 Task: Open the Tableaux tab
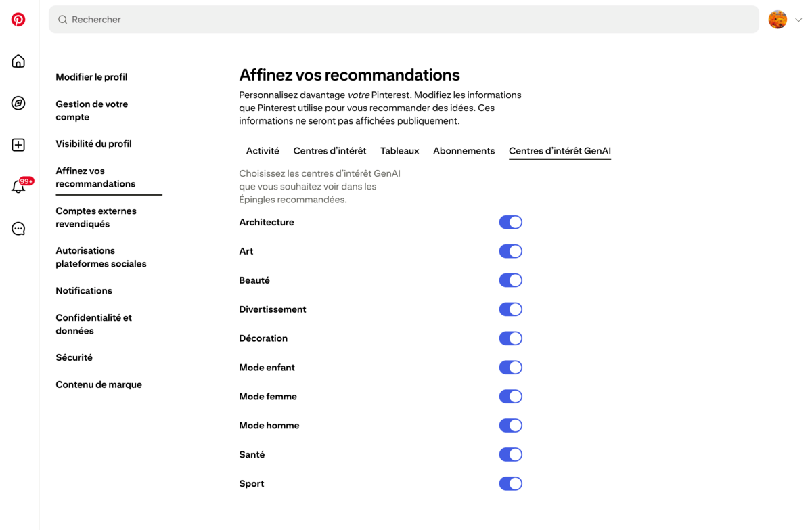[399, 151]
